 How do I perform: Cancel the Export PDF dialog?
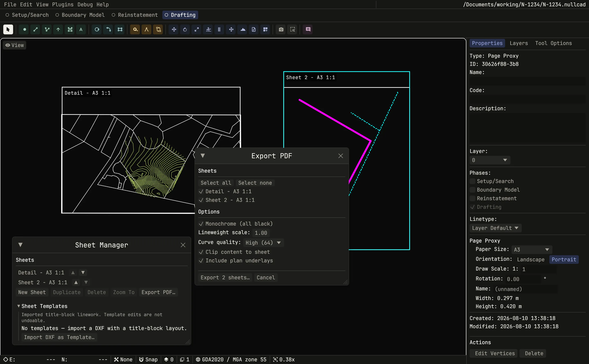[x=266, y=277]
